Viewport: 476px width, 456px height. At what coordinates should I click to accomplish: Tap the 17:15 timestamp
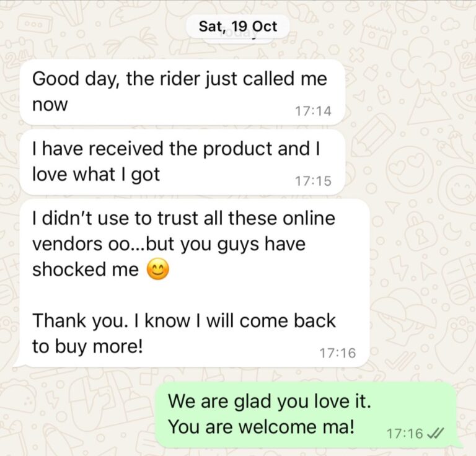[313, 181]
